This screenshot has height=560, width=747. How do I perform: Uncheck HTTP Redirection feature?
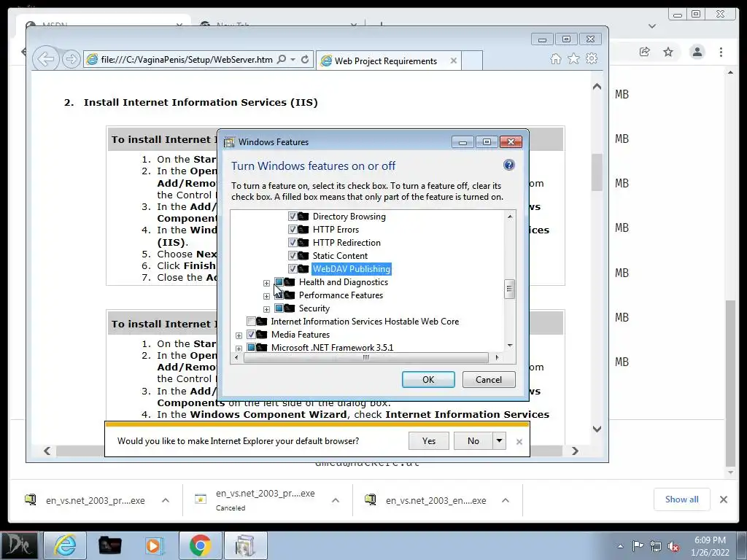coord(293,242)
